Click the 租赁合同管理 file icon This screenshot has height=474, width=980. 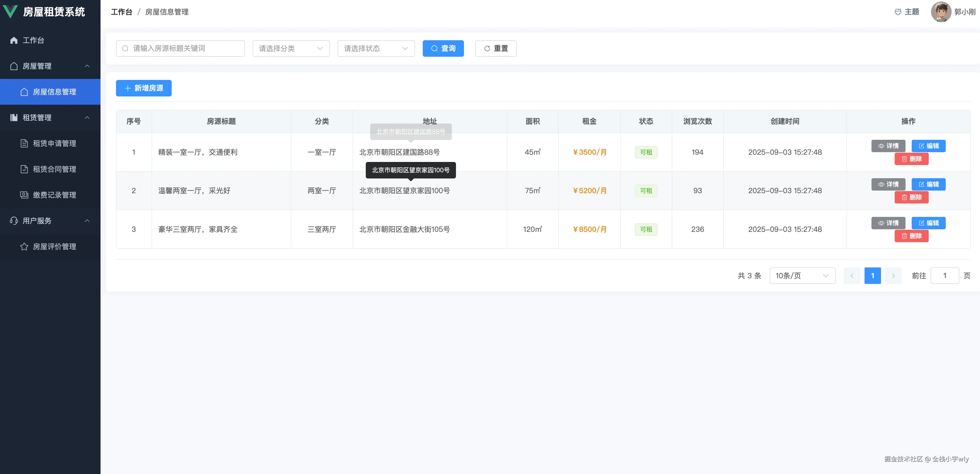tap(24, 169)
